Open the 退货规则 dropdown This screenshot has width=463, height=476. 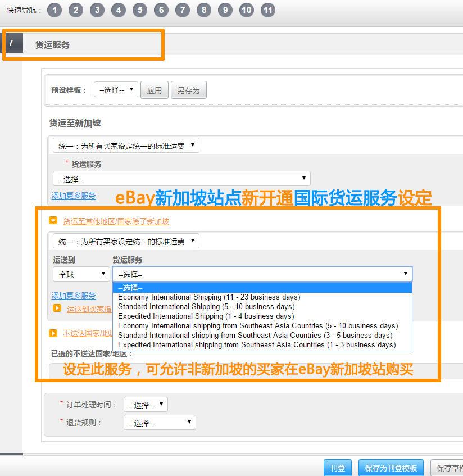160,423
